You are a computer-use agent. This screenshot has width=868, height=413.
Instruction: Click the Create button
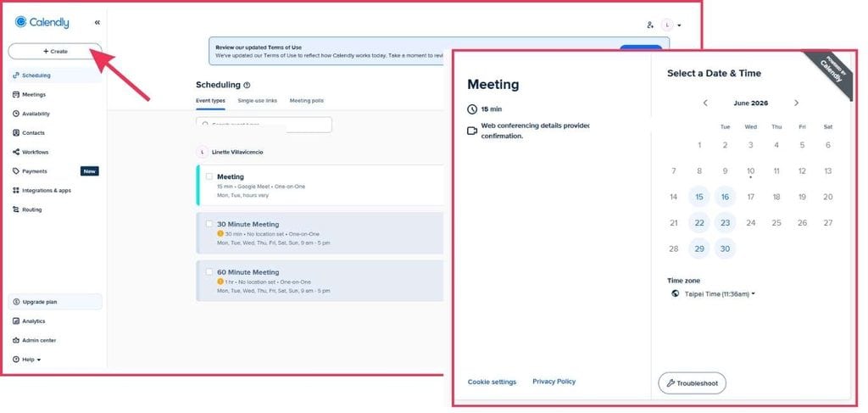click(x=55, y=52)
